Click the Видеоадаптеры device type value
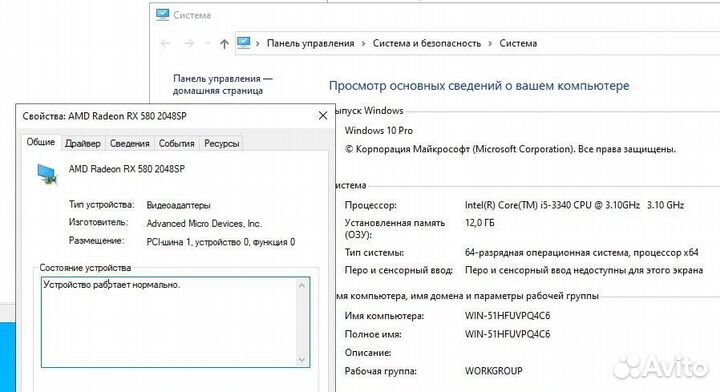The image size is (720, 392). tap(178, 205)
